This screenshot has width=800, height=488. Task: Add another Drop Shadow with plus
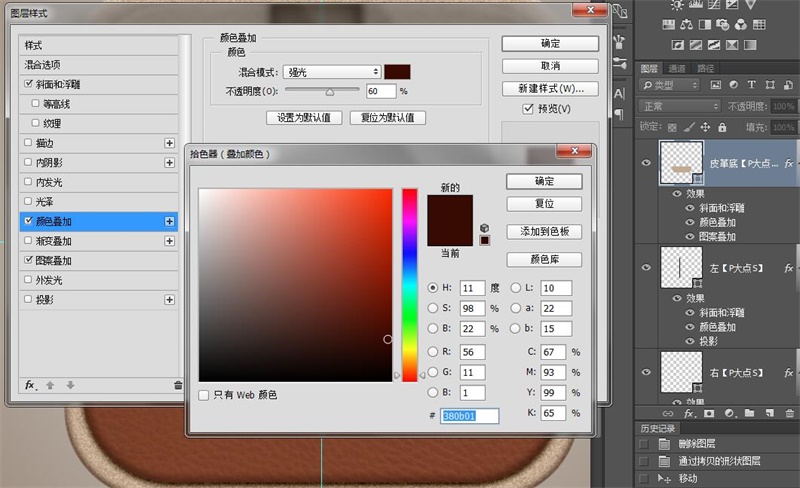click(169, 300)
